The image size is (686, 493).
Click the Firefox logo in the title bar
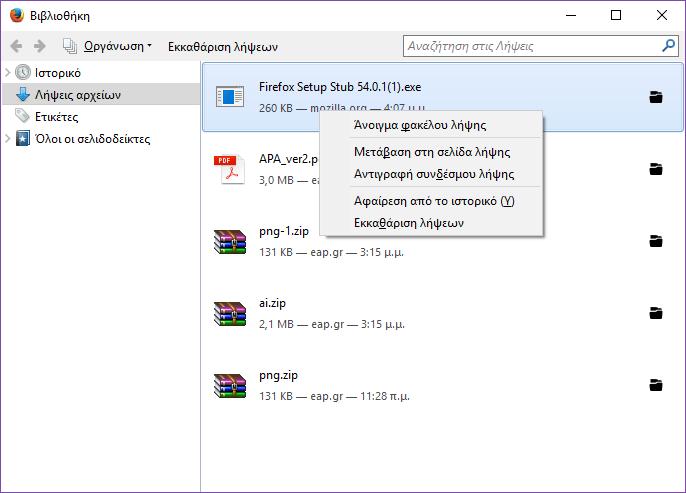[17, 15]
